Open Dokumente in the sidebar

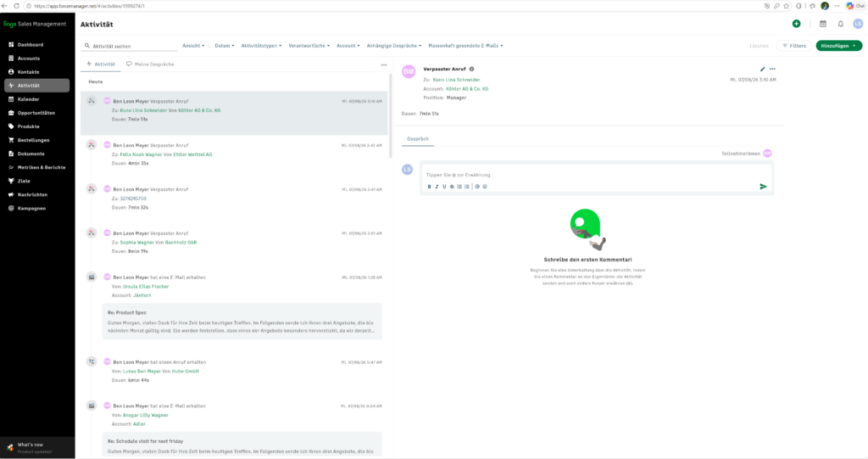pos(31,154)
